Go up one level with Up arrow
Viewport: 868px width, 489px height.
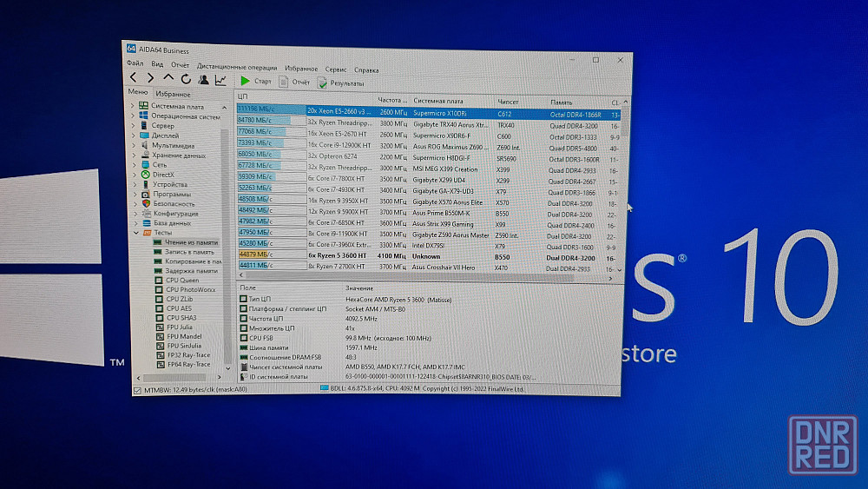click(x=168, y=78)
